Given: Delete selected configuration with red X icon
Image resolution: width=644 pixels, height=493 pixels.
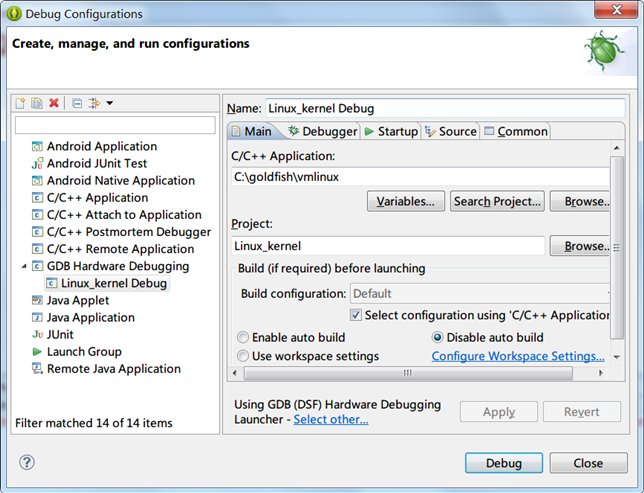Looking at the screenshot, I should click(54, 103).
